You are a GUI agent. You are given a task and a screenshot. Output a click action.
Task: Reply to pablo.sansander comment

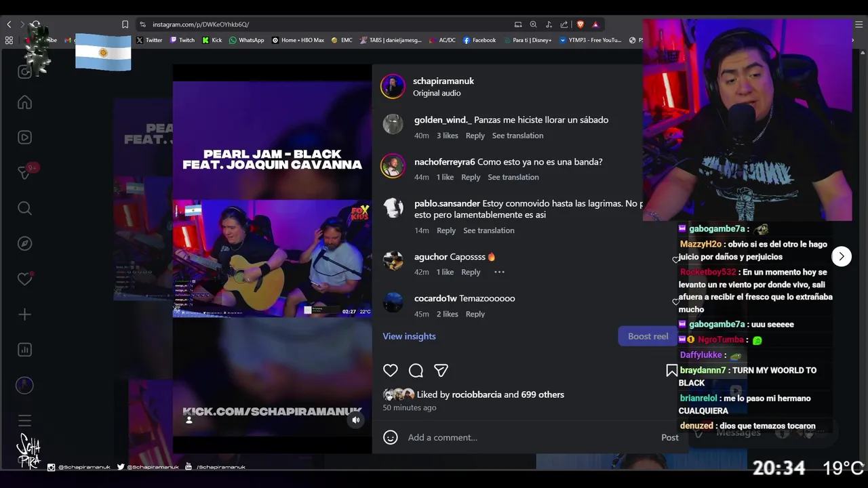click(x=446, y=230)
